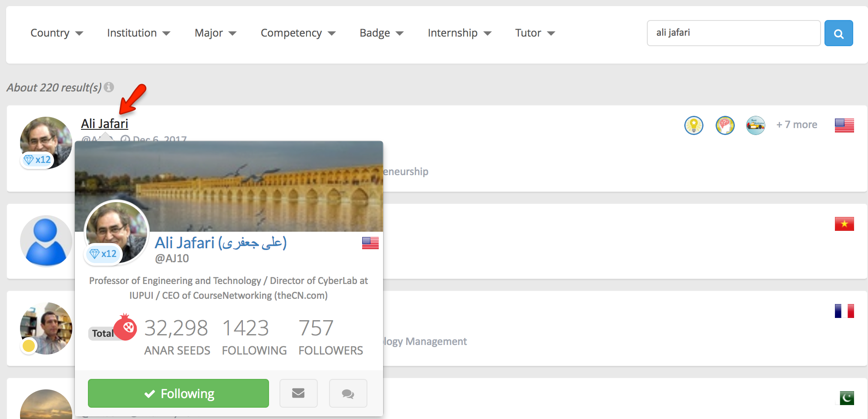Click the x12 diamond badge in popup
This screenshot has height=419, width=868.
(x=104, y=254)
